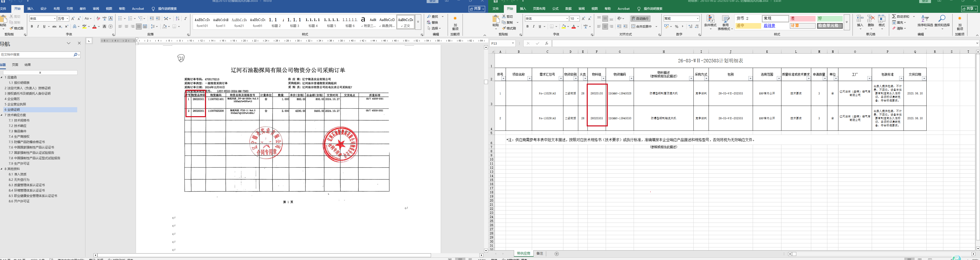Apply superscript formatting in Word

coord(67,27)
